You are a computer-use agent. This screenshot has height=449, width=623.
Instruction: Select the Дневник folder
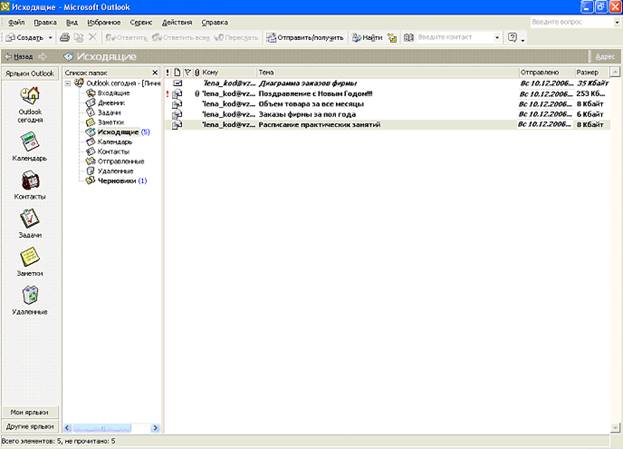(x=111, y=103)
